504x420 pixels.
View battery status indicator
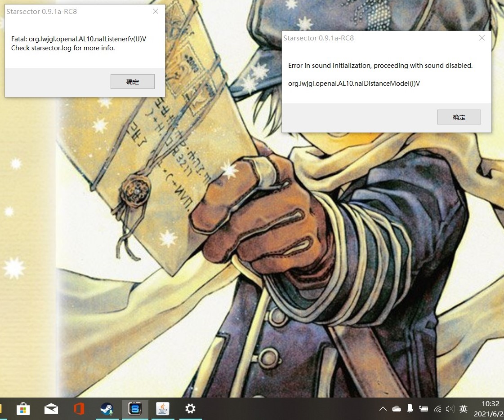424,409
